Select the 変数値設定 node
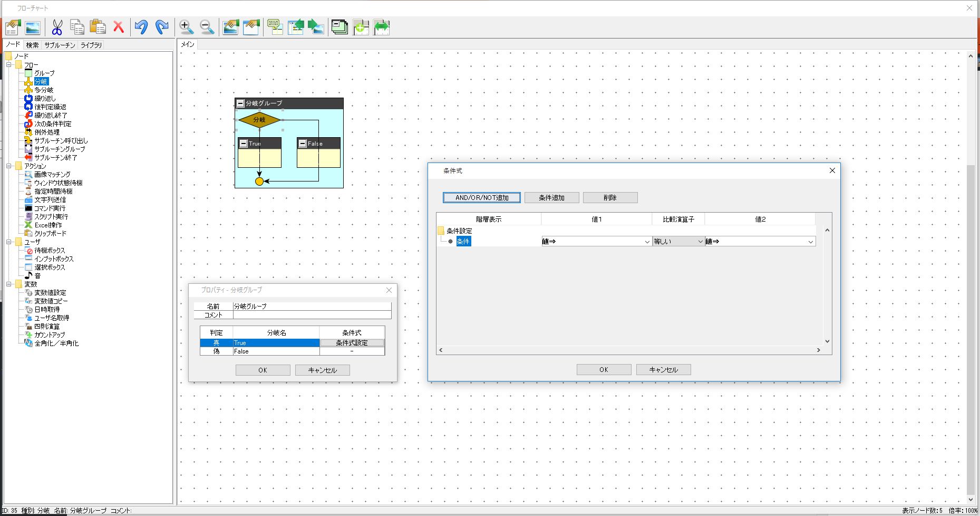Screen dimensions: 980x516 tap(50, 293)
